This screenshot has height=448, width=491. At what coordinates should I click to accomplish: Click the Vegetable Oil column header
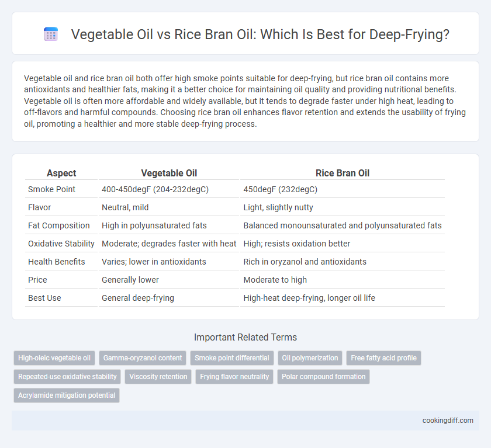[169, 173]
